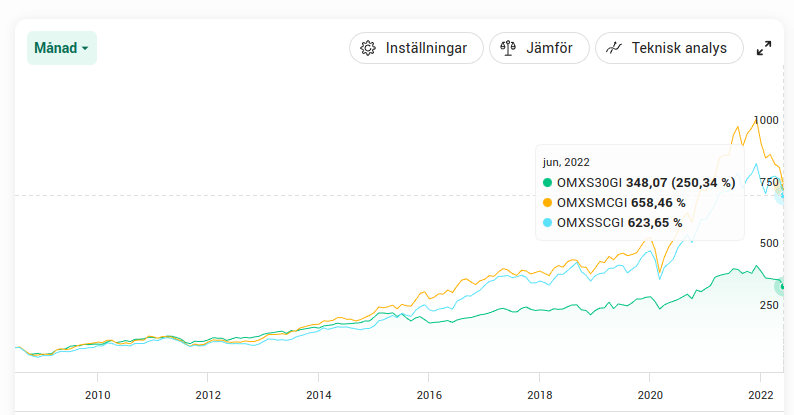Click the green OMXS30GI legend dot
This screenshot has width=794, height=415.
point(547,182)
